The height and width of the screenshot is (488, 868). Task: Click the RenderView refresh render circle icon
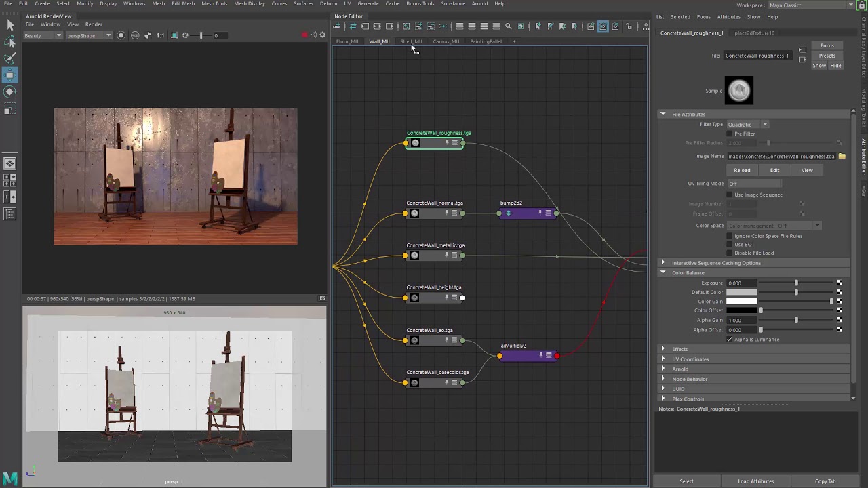tap(121, 35)
